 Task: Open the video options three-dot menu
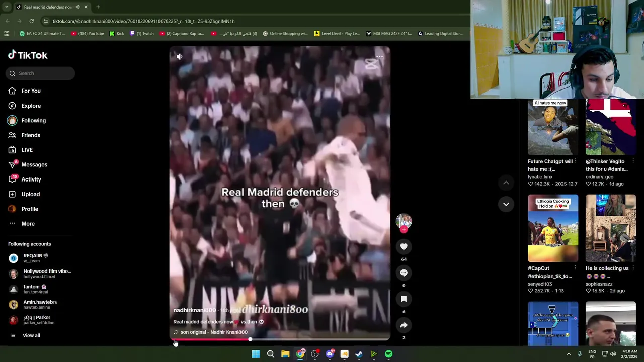pos(379,57)
